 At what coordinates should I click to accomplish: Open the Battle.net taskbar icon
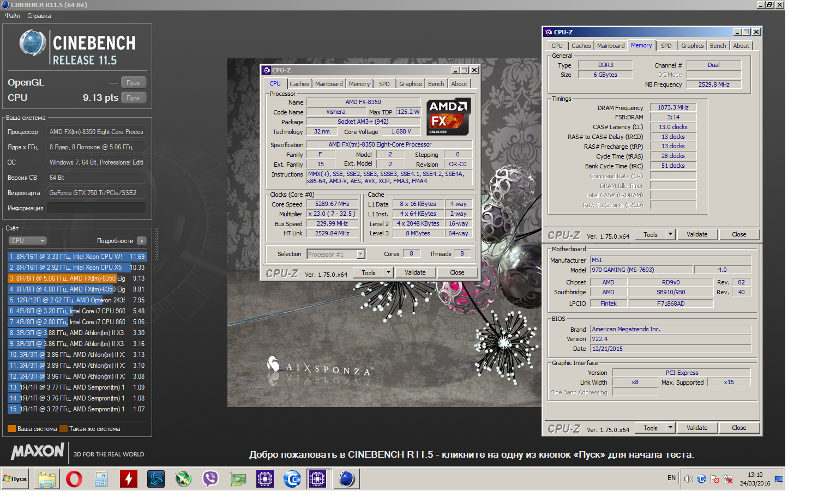(156, 479)
